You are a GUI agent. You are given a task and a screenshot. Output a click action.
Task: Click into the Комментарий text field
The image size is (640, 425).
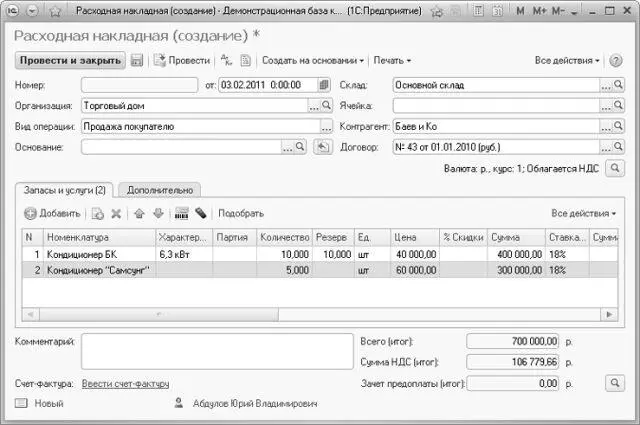217,351
